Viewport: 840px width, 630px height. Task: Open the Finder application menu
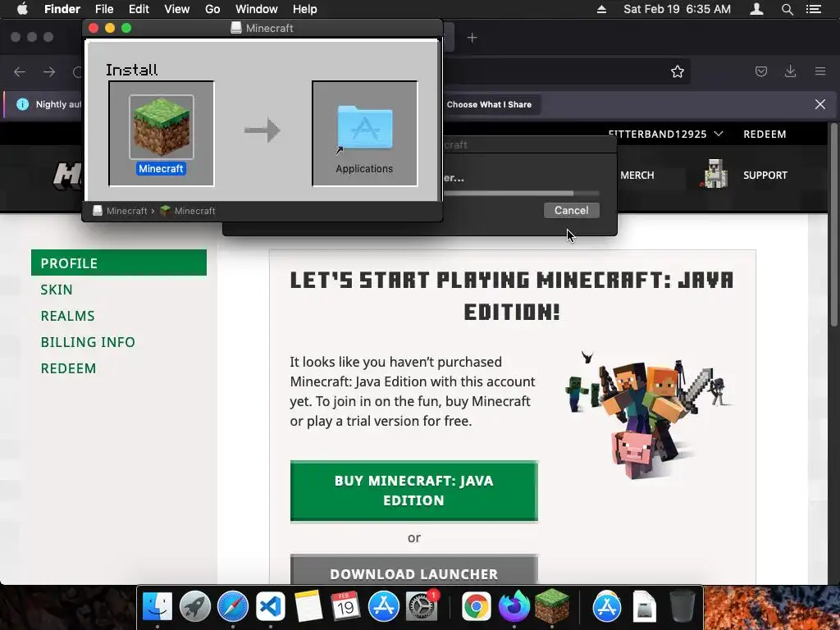pos(62,9)
